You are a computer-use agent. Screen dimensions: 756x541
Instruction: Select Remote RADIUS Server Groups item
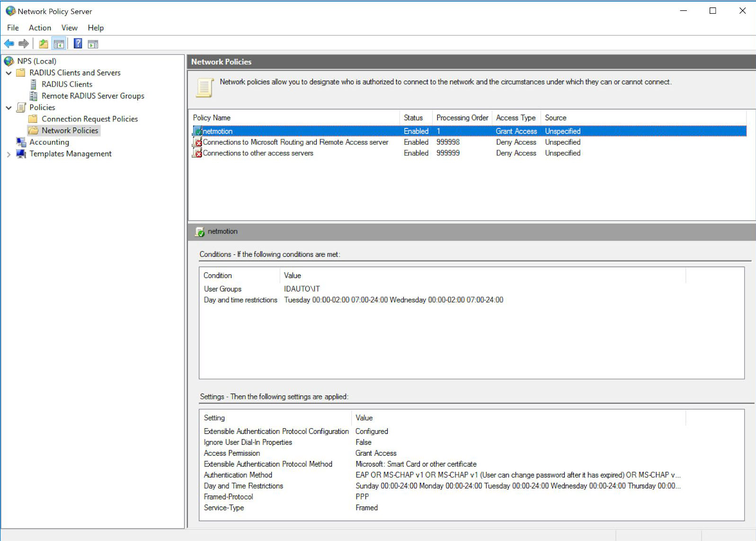click(93, 96)
